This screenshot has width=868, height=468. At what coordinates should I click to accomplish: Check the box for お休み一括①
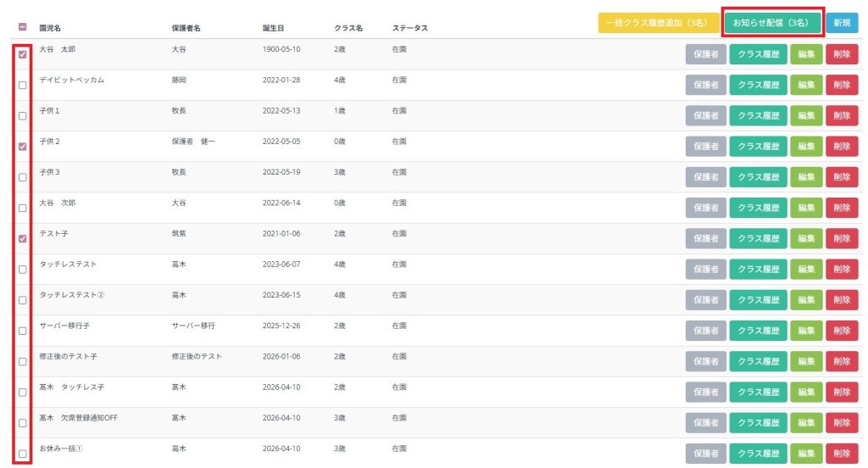23,454
